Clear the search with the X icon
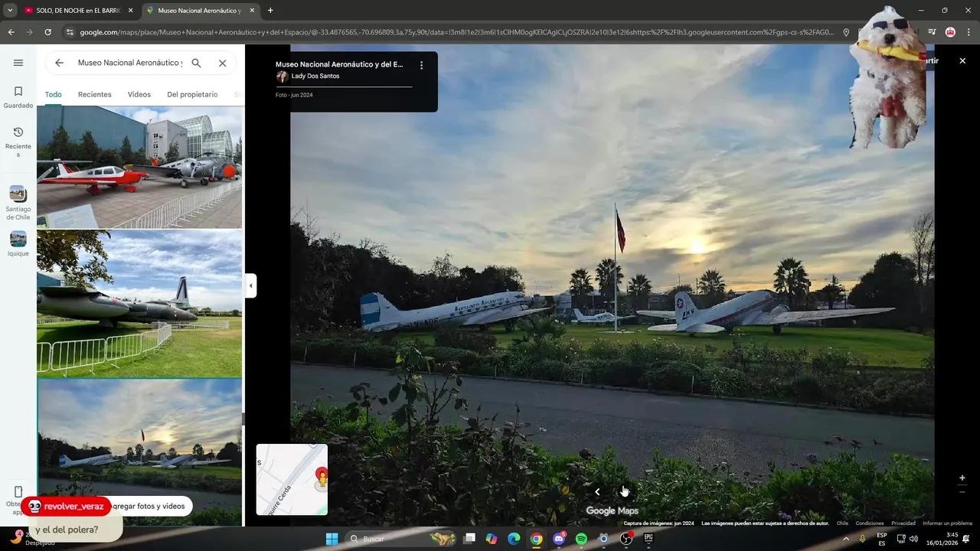980x551 pixels. 222,63
